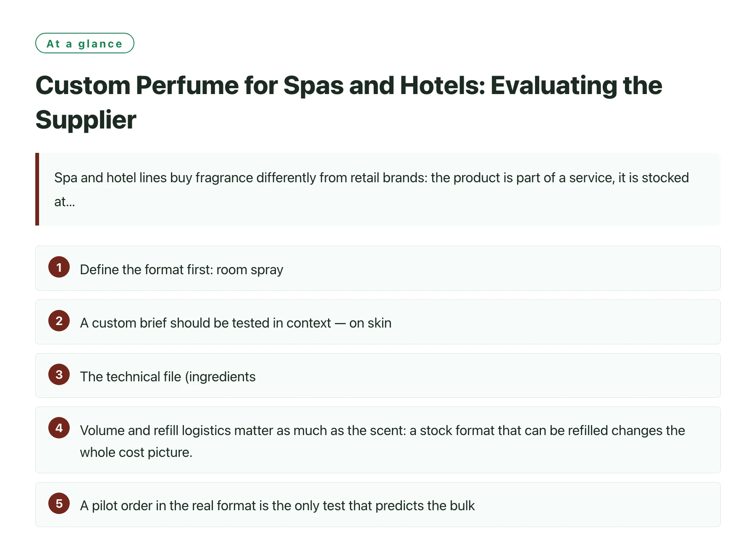Click the 'At a glance' pill badge

[85, 43]
